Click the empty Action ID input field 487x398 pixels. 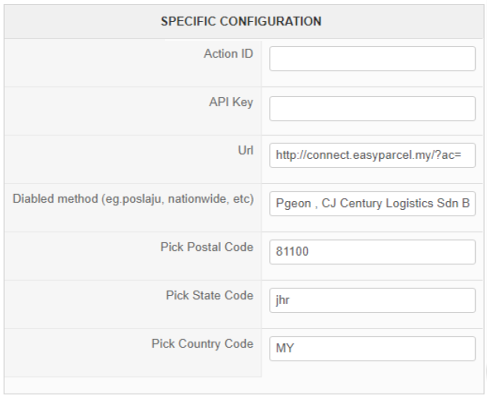372,58
